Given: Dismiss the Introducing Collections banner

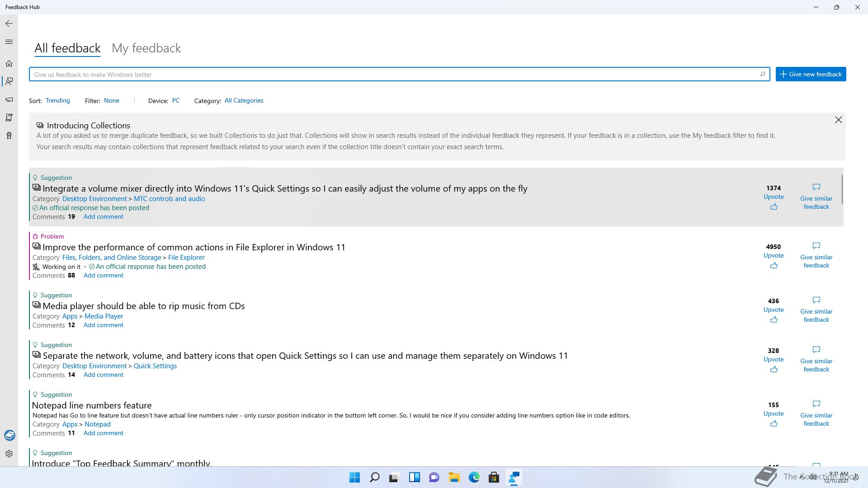Looking at the screenshot, I should click(839, 120).
